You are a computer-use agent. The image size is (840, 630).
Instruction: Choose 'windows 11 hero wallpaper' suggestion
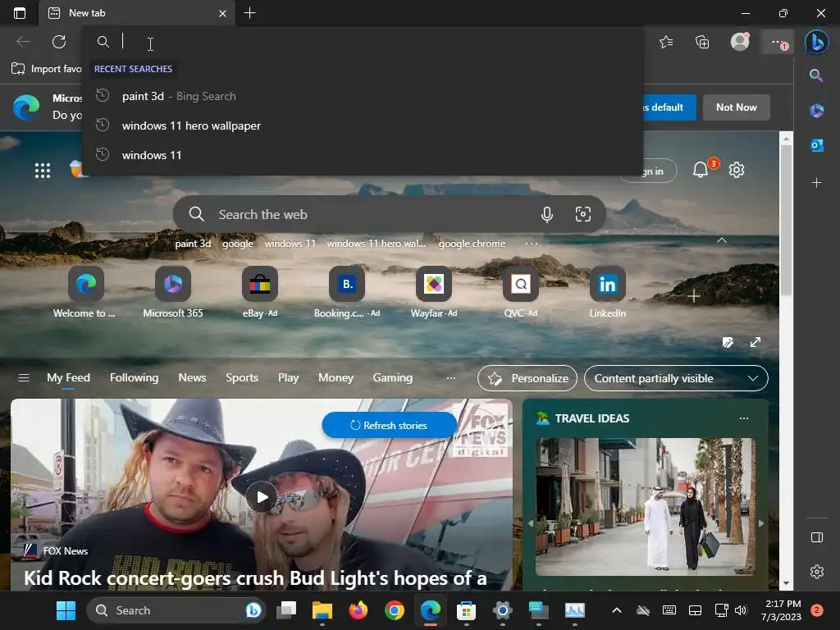tap(362, 126)
